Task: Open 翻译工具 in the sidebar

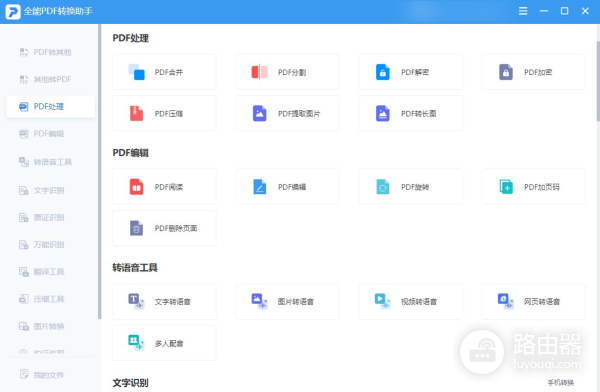Action: tap(51, 272)
